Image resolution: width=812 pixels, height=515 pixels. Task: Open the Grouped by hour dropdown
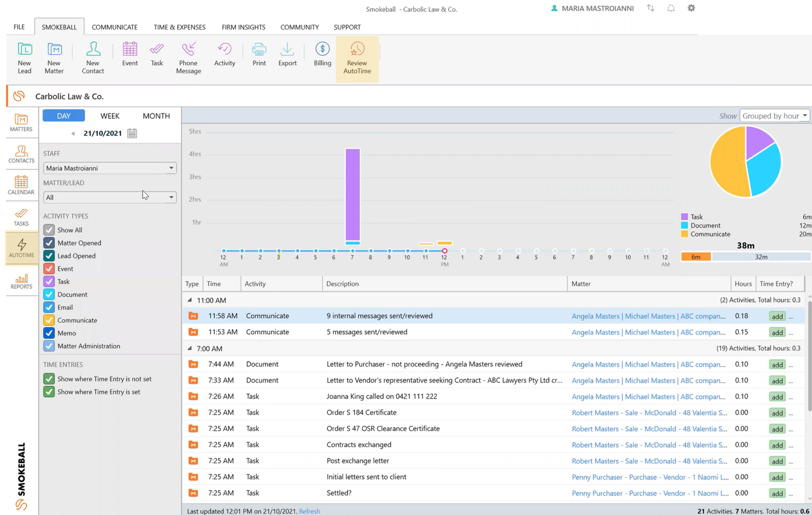point(775,115)
